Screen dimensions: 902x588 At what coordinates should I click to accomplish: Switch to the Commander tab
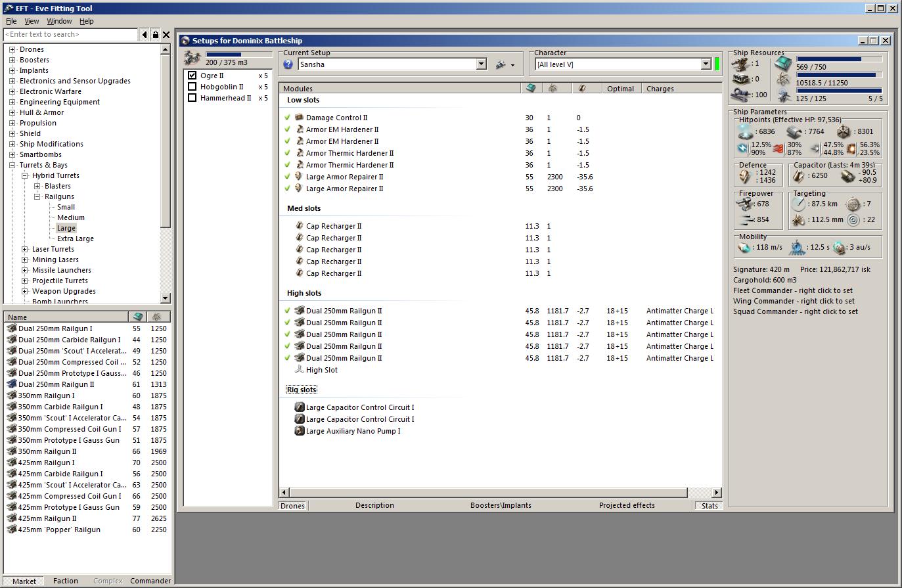click(x=150, y=581)
